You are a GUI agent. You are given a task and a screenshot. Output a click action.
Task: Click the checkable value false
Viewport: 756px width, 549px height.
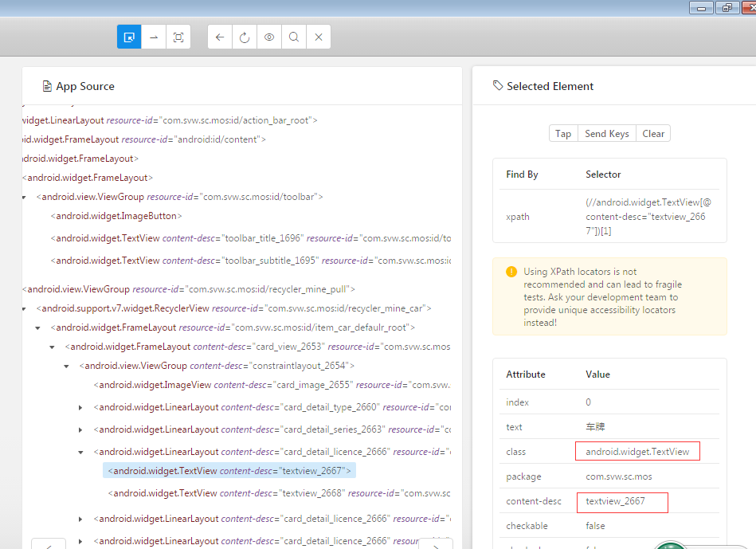pyautogui.click(x=595, y=526)
